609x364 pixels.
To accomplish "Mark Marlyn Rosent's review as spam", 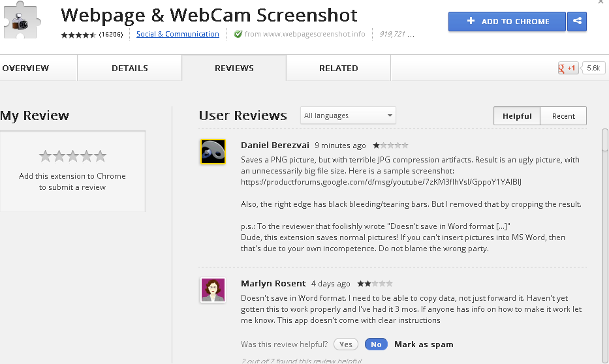I will [424, 344].
